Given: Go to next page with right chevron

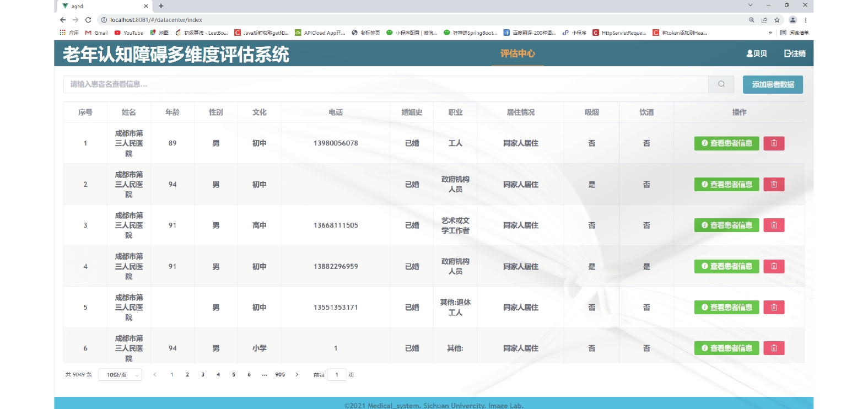Looking at the screenshot, I should click(297, 375).
